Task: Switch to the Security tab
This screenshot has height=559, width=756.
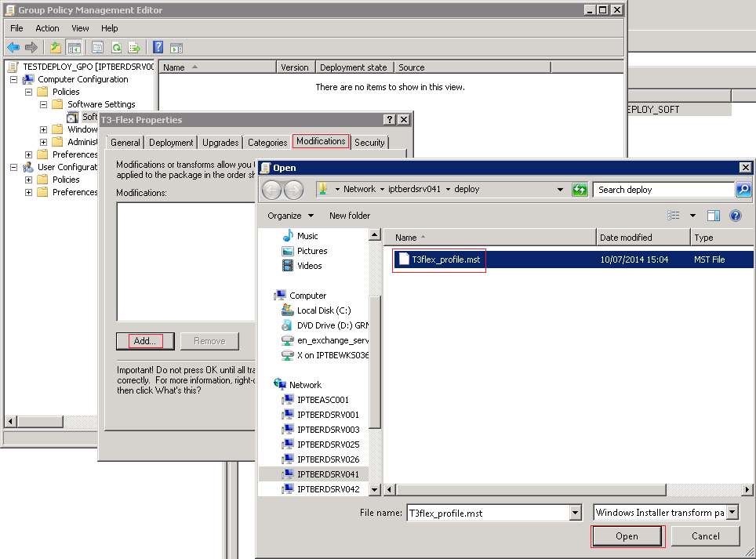Action: pyautogui.click(x=370, y=143)
